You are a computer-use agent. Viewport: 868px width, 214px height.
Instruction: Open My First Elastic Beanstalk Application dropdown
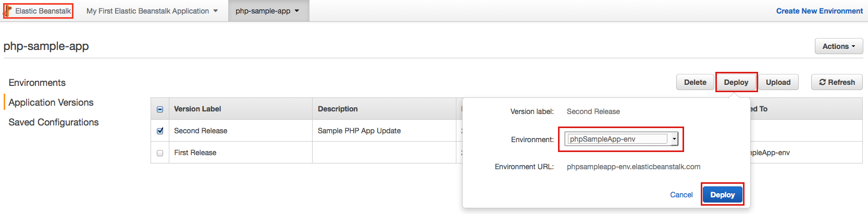tap(152, 11)
